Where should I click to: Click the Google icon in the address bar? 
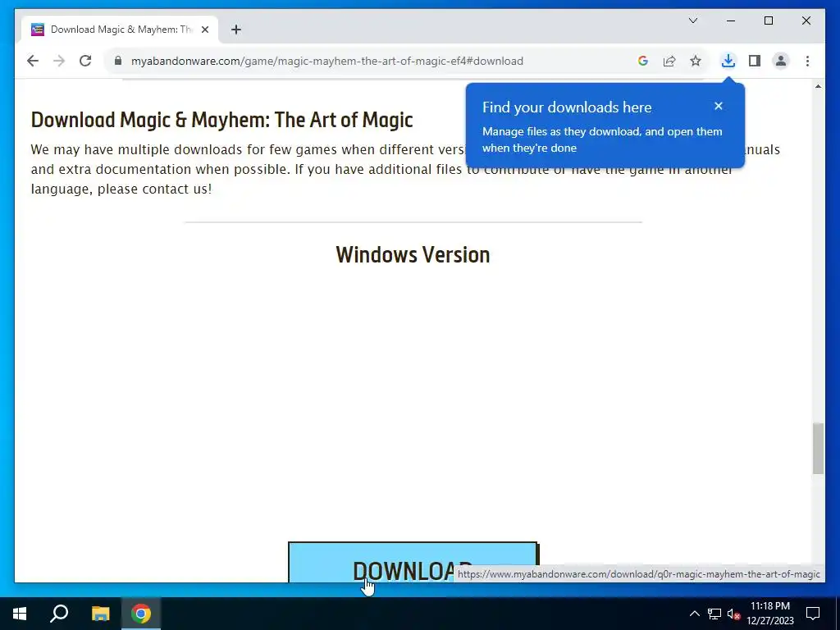tap(643, 61)
